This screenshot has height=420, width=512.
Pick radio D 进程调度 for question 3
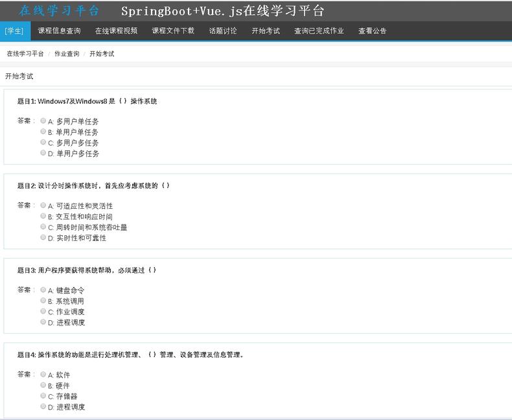pyautogui.click(x=43, y=321)
